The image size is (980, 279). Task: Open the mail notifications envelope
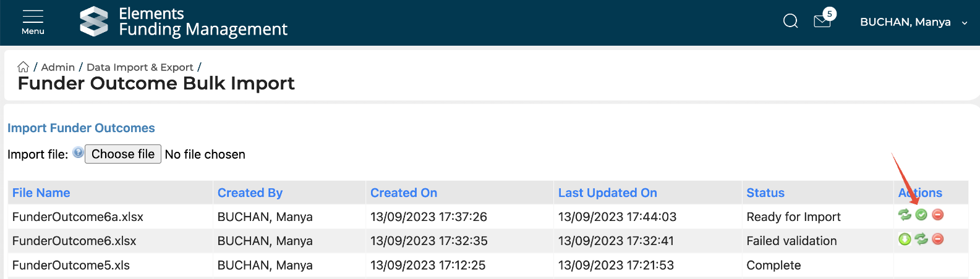tap(822, 22)
